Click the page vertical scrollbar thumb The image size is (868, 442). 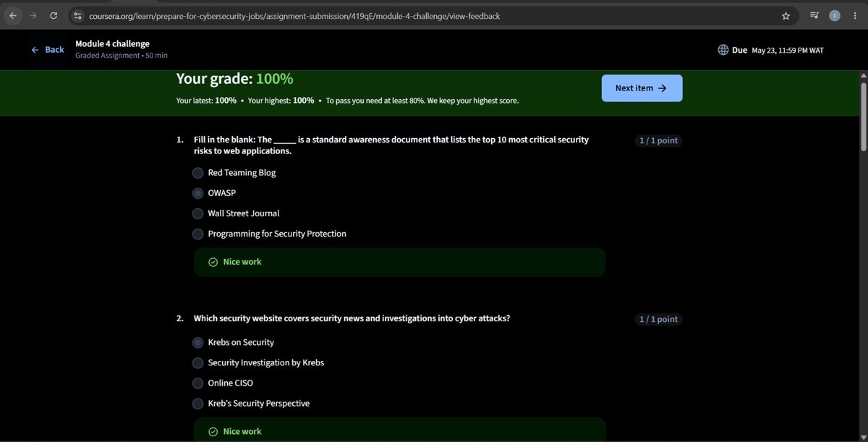coord(863,116)
